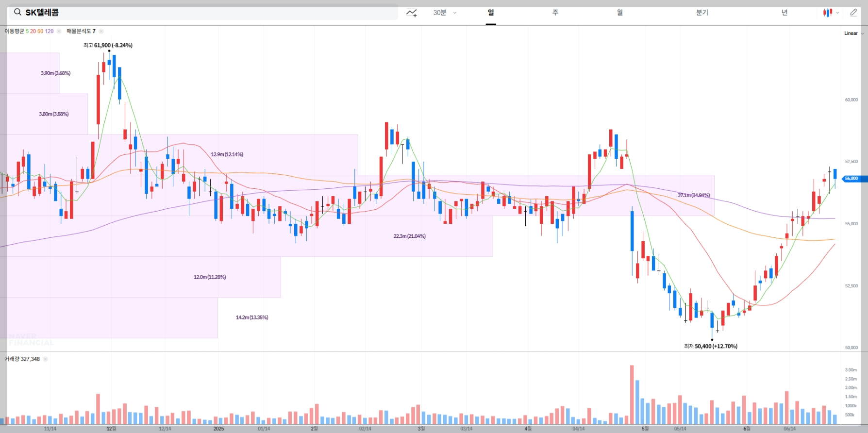Click the 37.1m (34.94%) volume profile label
The width and height of the screenshot is (868, 433).
pos(694,195)
